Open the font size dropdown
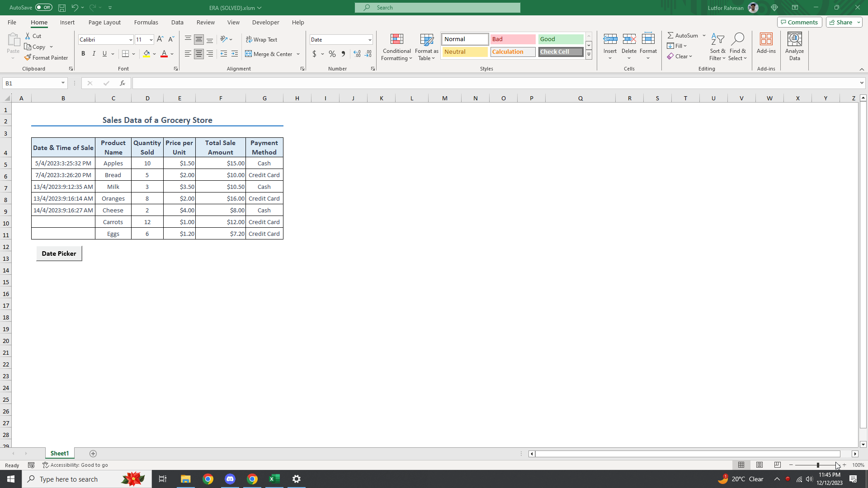 pyautogui.click(x=151, y=40)
